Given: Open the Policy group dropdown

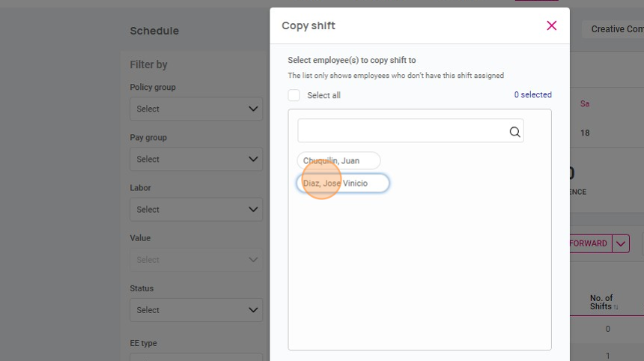Looking at the screenshot, I should [x=195, y=109].
